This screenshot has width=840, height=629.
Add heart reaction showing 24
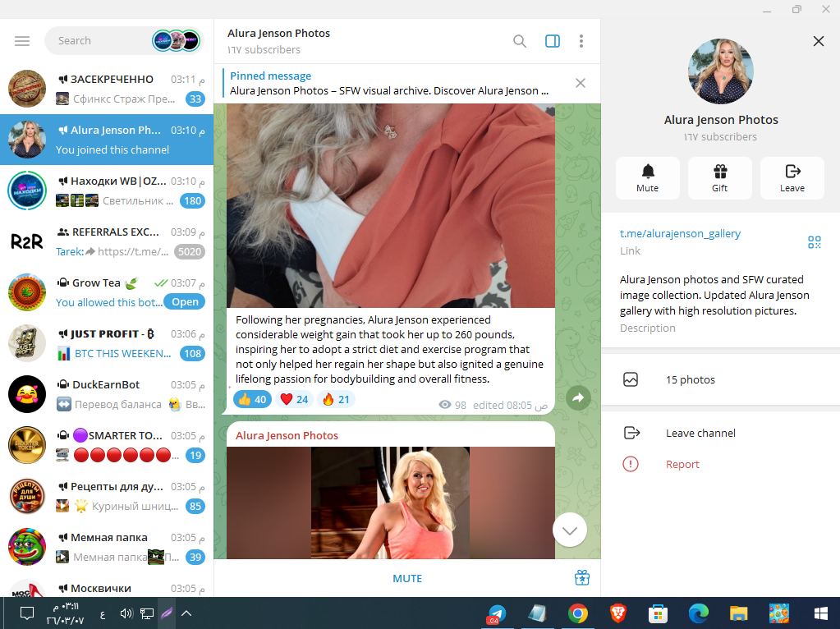point(294,400)
